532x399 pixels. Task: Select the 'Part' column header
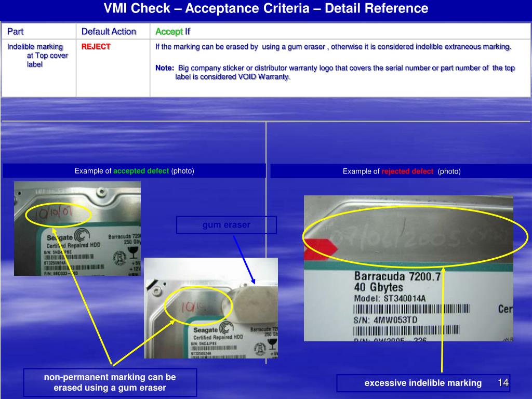click(x=15, y=32)
